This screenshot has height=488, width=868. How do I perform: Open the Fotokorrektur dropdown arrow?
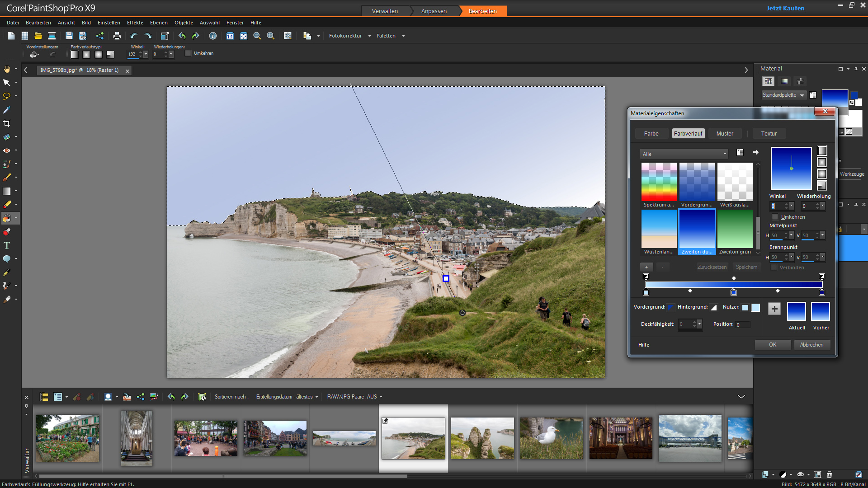[370, 36]
